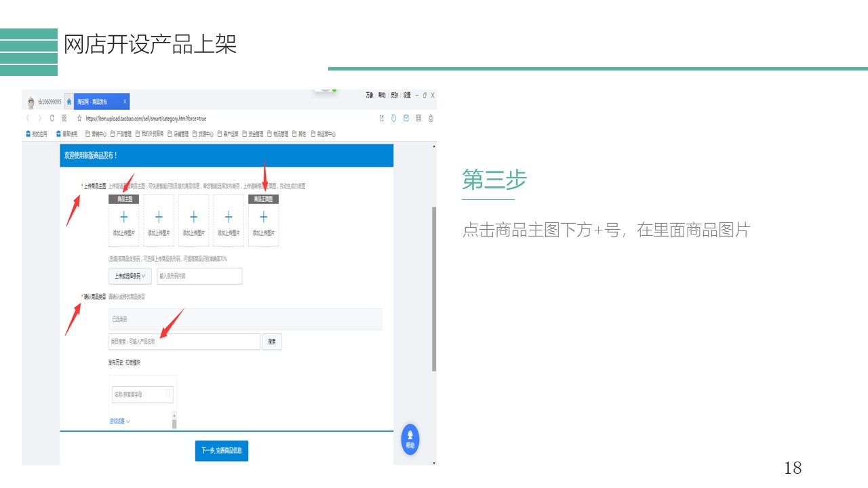Click the browser forward arrow

(40, 118)
